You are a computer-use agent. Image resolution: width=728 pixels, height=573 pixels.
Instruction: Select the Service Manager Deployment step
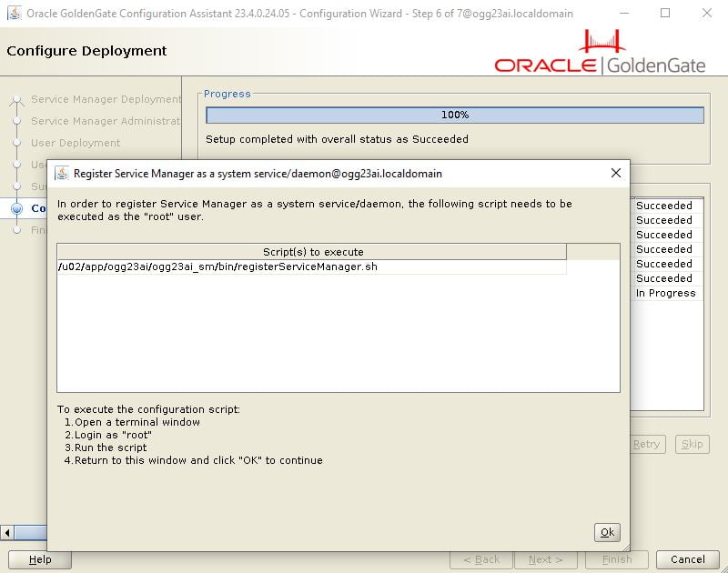pos(106,99)
